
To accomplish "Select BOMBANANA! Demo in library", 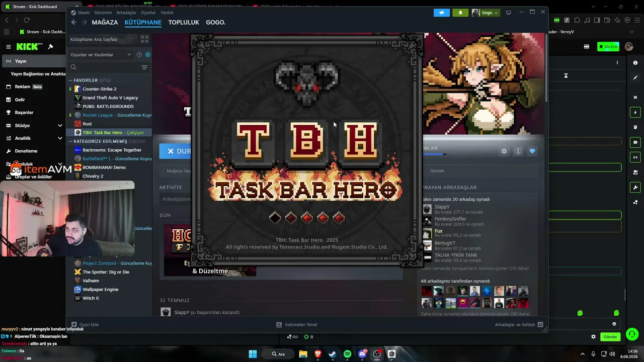I will [104, 167].
